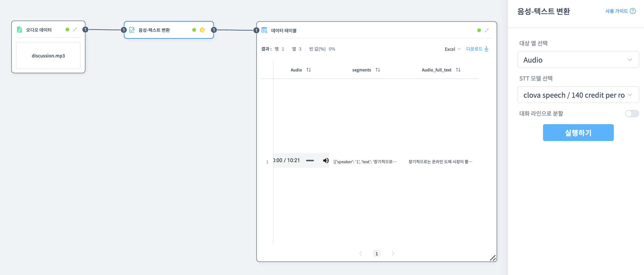Click the yellow status icon on speech-to-text node
The width and height of the screenshot is (644, 275).
(x=202, y=30)
